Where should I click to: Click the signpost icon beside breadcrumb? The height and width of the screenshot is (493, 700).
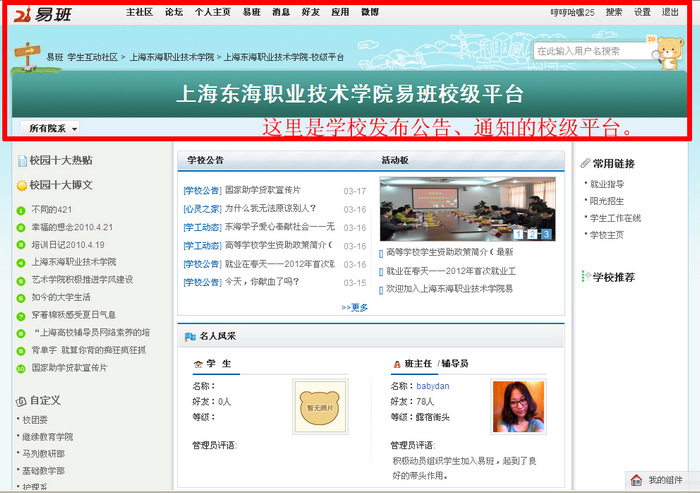pyautogui.click(x=27, y=56)
